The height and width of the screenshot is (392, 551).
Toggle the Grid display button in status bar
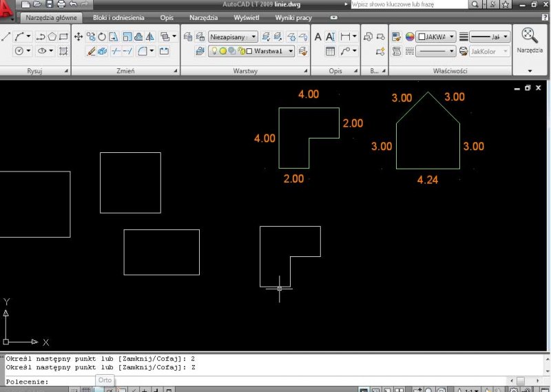point(86,390)
